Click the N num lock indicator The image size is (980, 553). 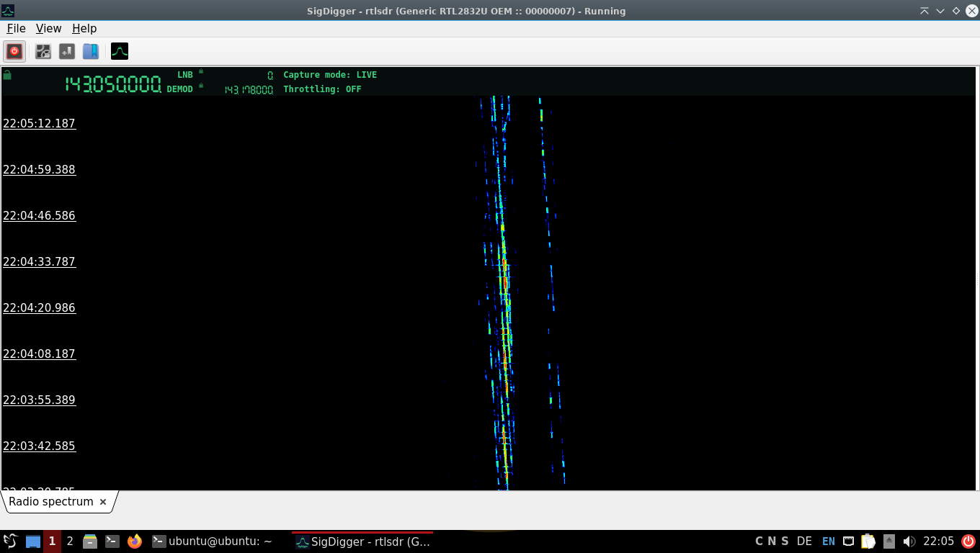[x=772, y=541]
